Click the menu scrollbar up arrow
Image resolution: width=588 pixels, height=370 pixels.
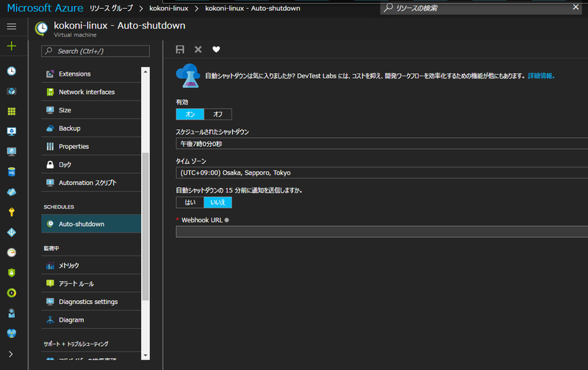click(146, 70)
